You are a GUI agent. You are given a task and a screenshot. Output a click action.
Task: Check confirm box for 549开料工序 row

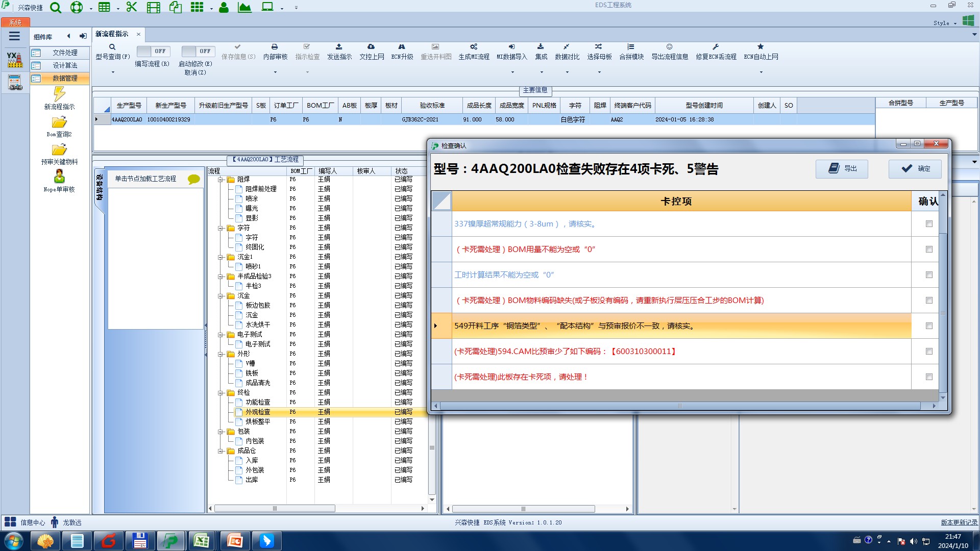click(929, 326)
